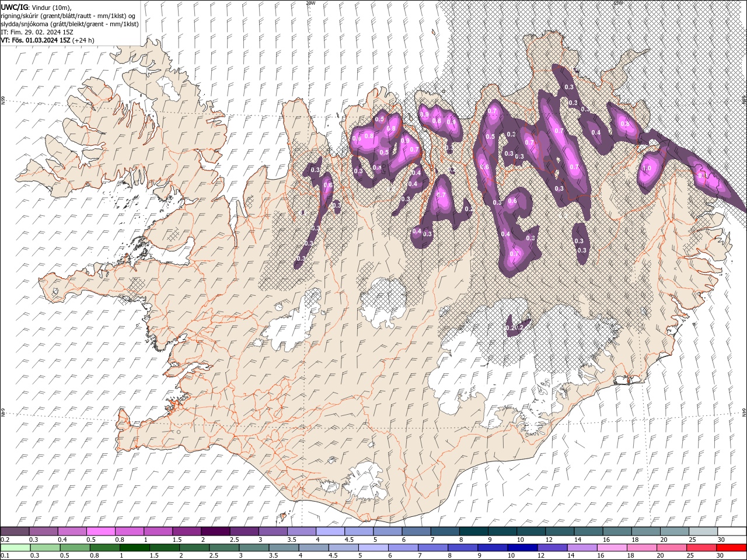Select the 8–9 dark teal swatch in the snow legend
The image size is (747, 560).
coord(473,531)
